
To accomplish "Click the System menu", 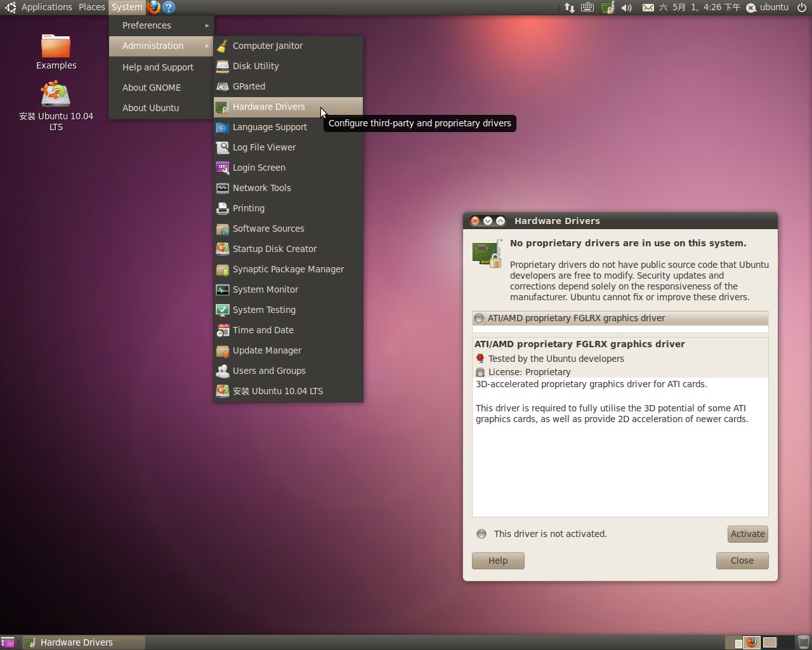I will (x=127, y=7).
